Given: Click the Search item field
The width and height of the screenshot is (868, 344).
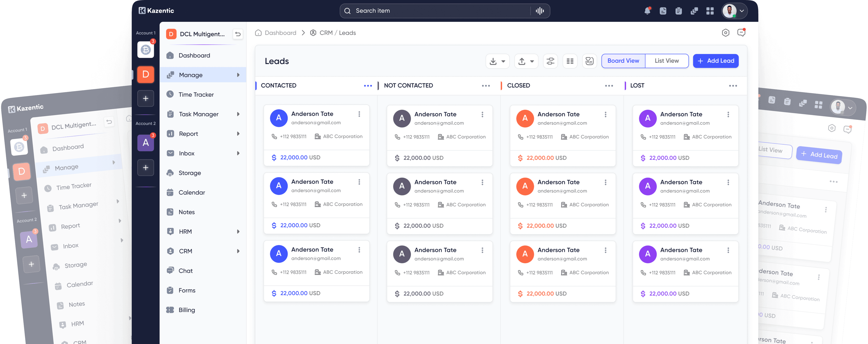Looking at the screenshot, I should pos(444,11).
